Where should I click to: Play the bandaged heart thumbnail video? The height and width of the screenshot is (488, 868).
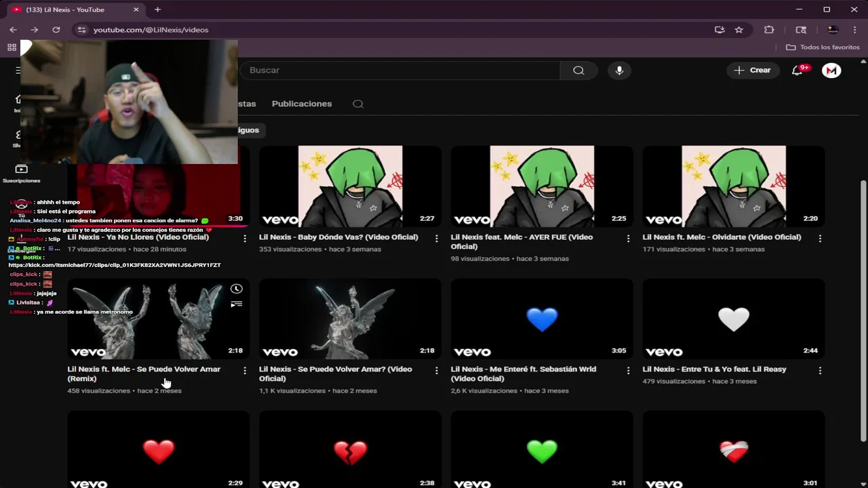point(734,449)
